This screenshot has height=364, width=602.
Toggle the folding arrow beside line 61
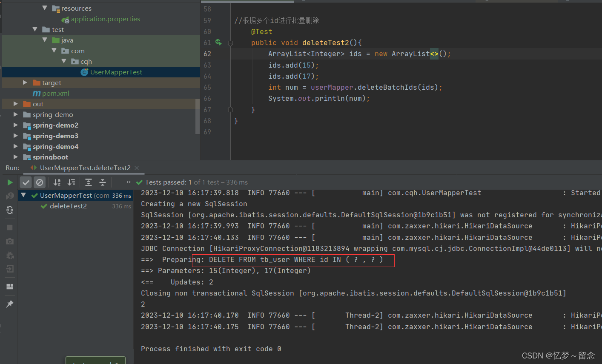point(230,42)
